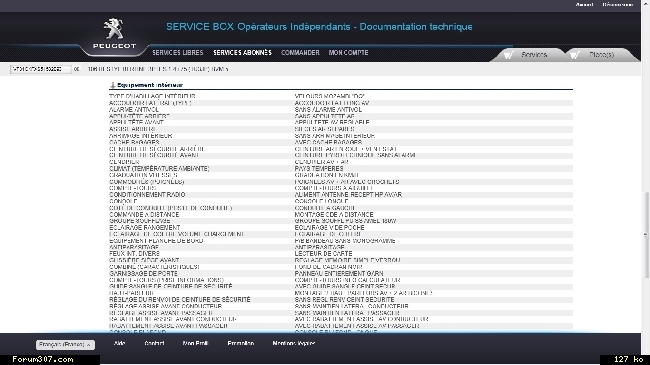650x365 pixels.
Task: Open the COMMANDER menu item
Action: pyautogui.click(x=300, y=53)
